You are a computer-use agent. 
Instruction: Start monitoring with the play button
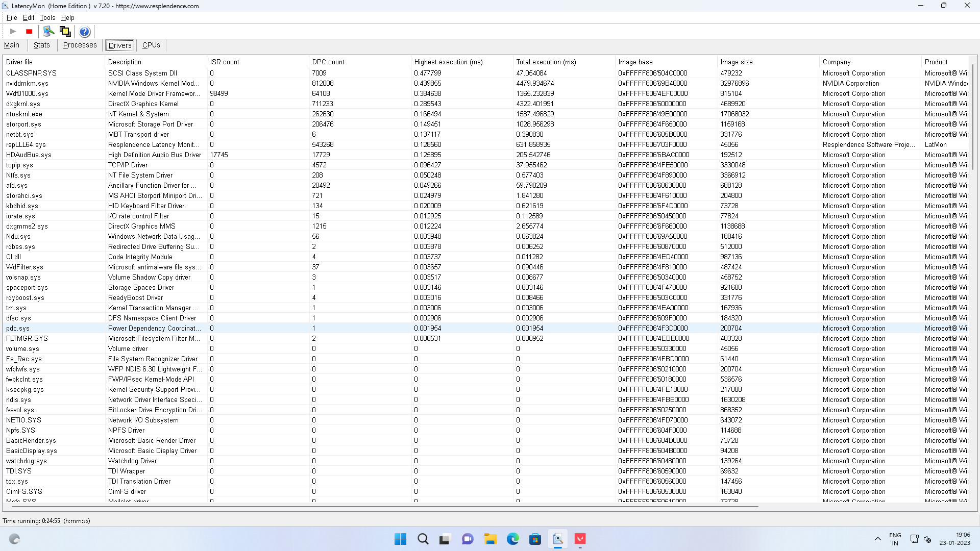pos(13,32)
